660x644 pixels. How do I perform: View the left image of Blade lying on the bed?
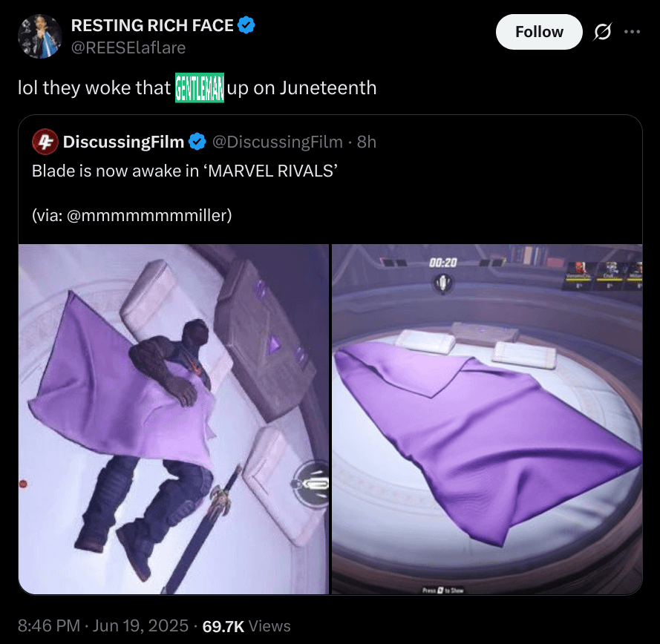174,419
